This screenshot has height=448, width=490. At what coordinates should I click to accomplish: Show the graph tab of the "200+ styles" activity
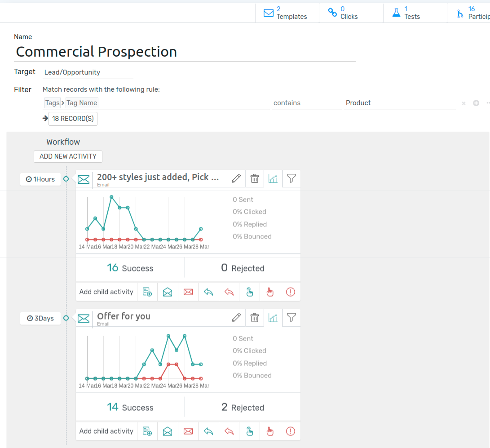tap(273, 178)
